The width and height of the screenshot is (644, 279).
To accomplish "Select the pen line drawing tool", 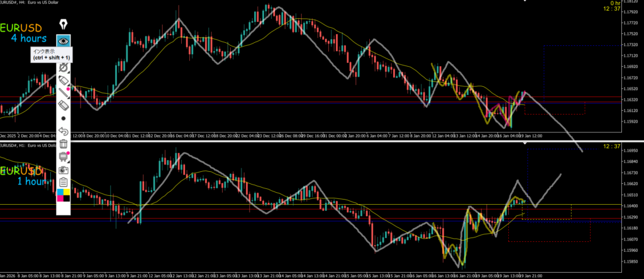I will click(64, 93).
